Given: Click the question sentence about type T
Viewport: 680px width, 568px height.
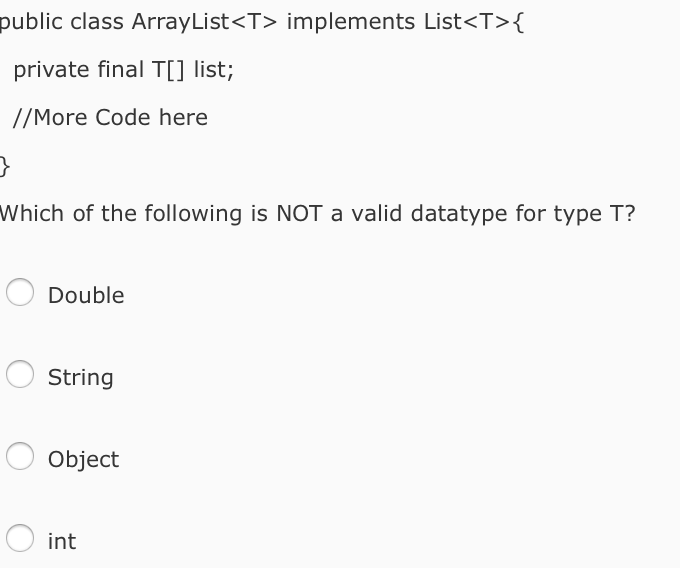Looking at the screenshot, I should pos(317,214).
